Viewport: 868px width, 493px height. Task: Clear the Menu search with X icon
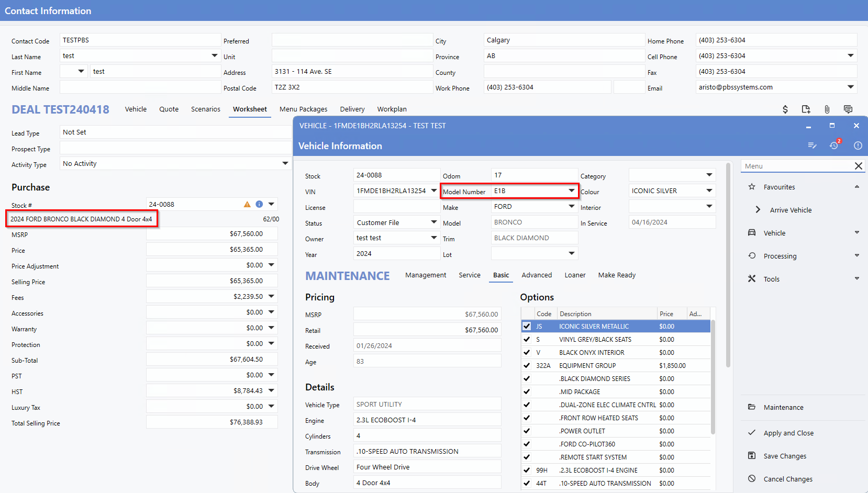click(x=858, y=166)
